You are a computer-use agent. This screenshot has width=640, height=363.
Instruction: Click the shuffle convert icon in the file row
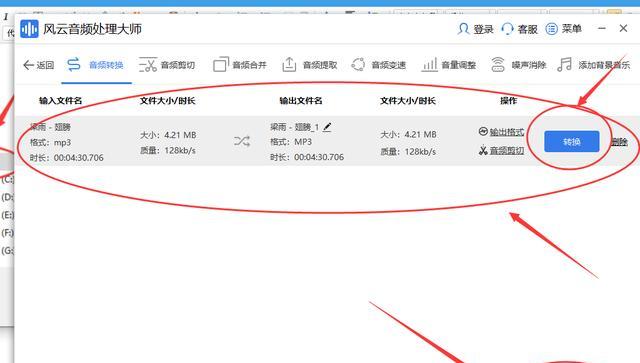242,141
